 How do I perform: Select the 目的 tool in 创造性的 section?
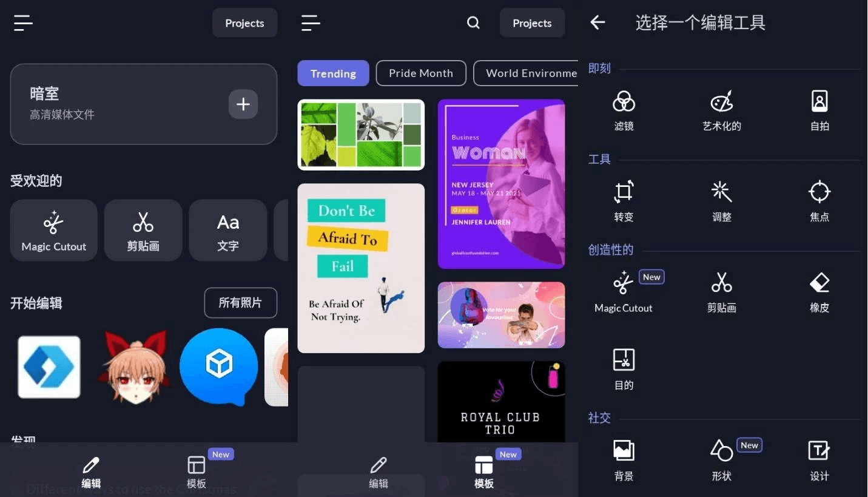(624, 369)
